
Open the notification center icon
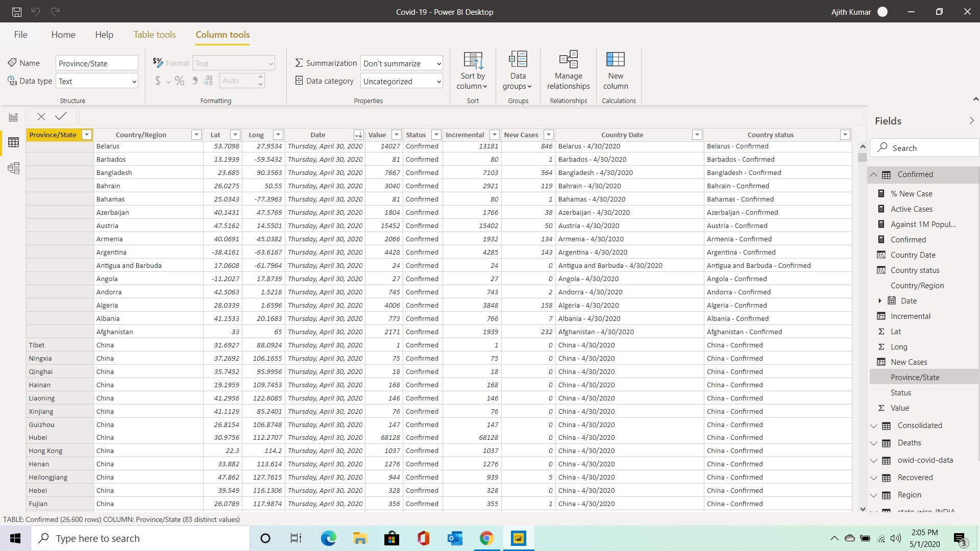960,538
